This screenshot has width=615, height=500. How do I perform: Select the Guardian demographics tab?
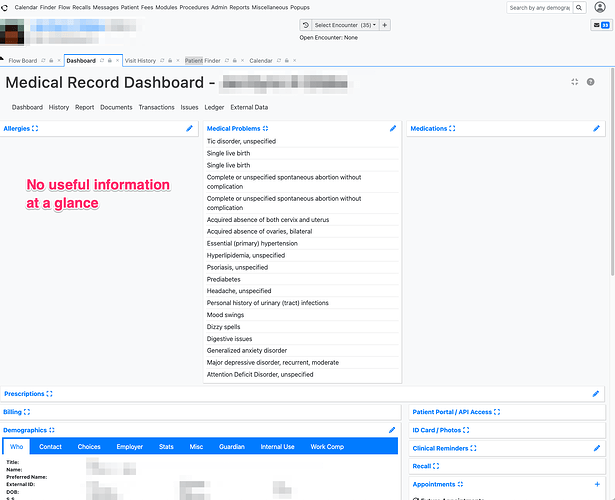point(232,447)
